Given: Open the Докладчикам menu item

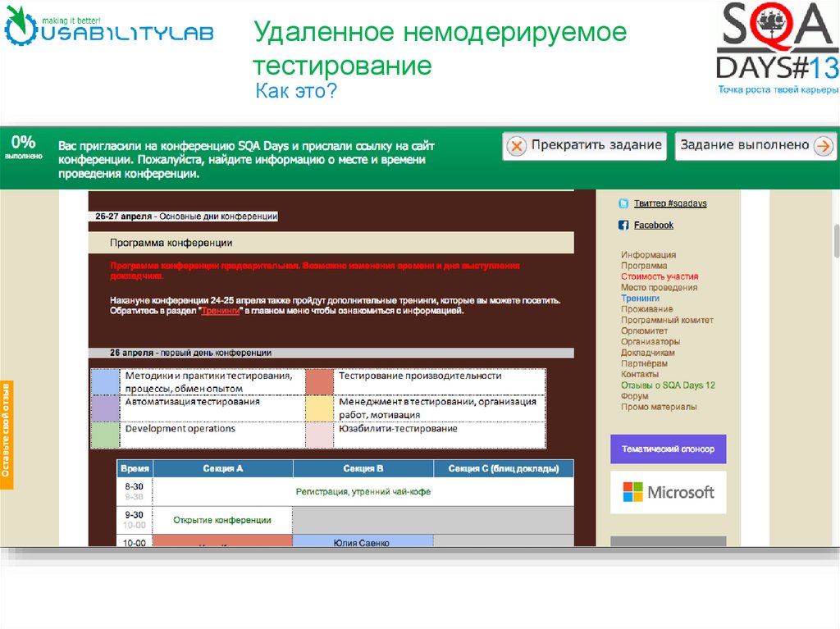Looking at the screenshot, I should tap(648, 353).
